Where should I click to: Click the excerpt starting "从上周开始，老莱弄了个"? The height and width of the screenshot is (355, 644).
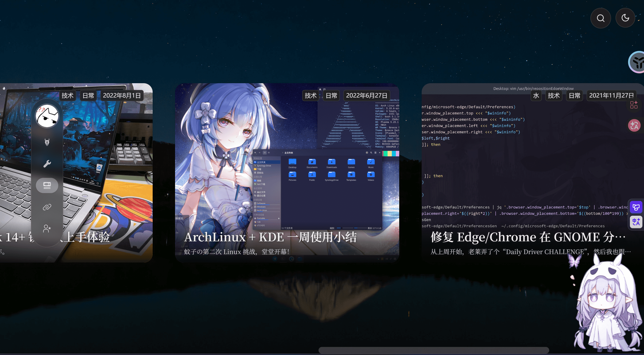(531, 252)
